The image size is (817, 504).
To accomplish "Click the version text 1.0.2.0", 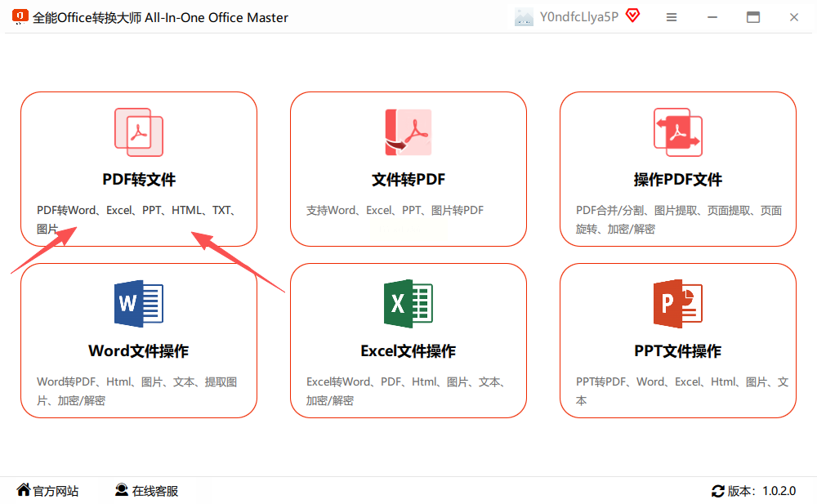I will pyautogui.click(x=779, y=491).
